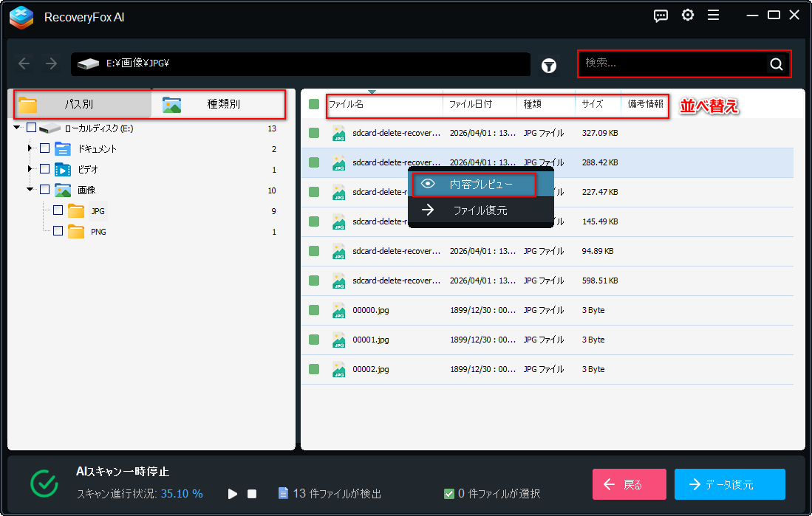
Task: Collapse the 画像 tree node
Action: tap(30, 190)
